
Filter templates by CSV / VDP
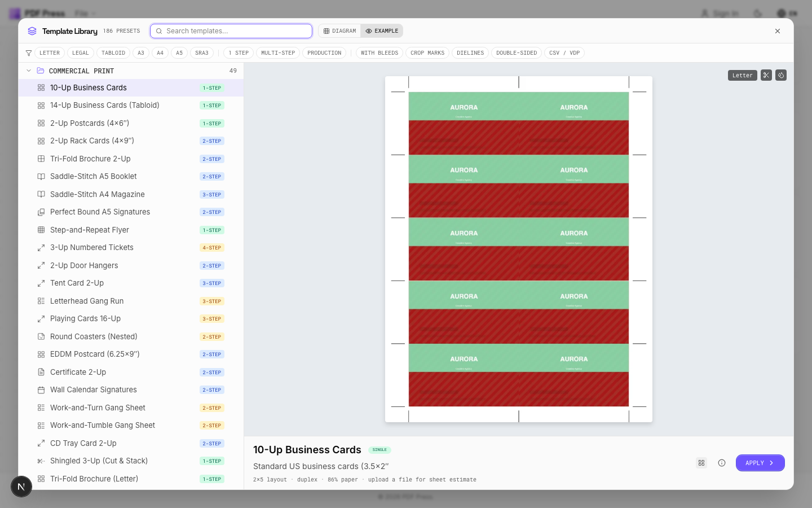[564, 53]
